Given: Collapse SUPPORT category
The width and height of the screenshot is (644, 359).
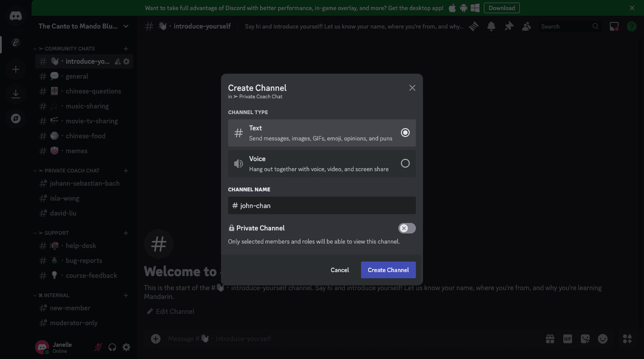Looking at the screenshot, I should 51,233.
